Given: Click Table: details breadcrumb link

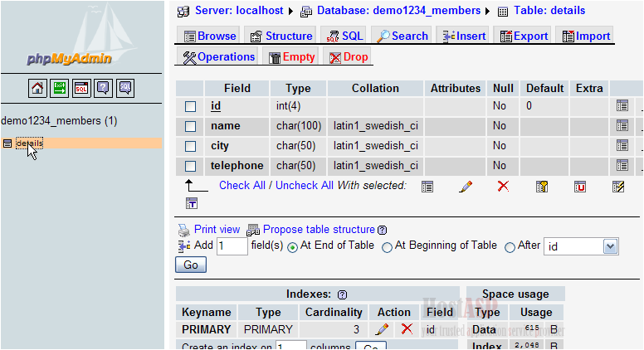Looking at the screenshot, I should pos(549,11).
